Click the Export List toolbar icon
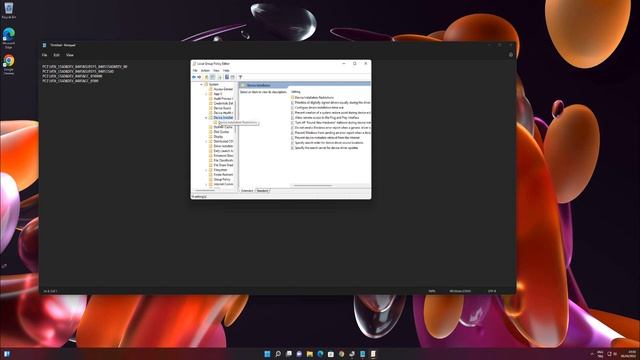This screenshot has height=360, width=640. click(220, 77)
